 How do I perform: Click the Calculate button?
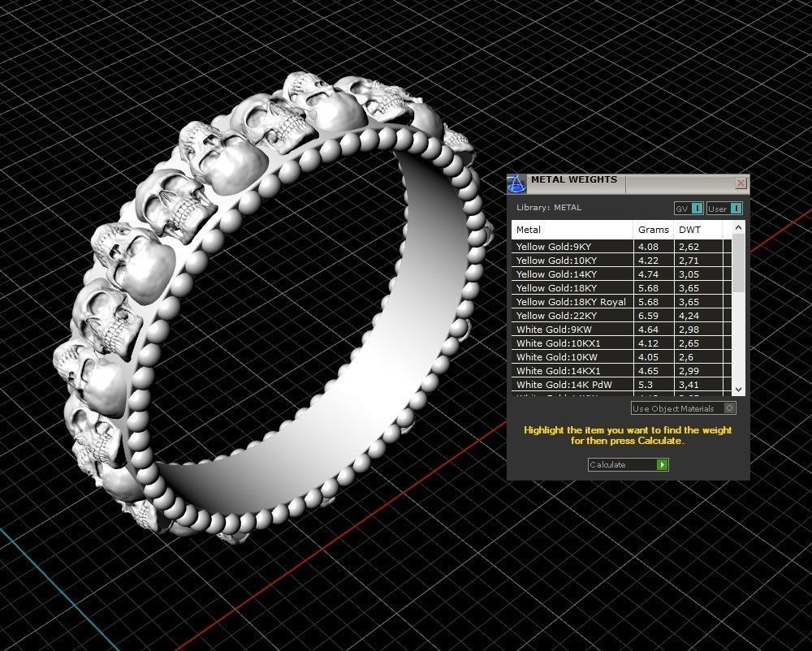pos(628,464)
